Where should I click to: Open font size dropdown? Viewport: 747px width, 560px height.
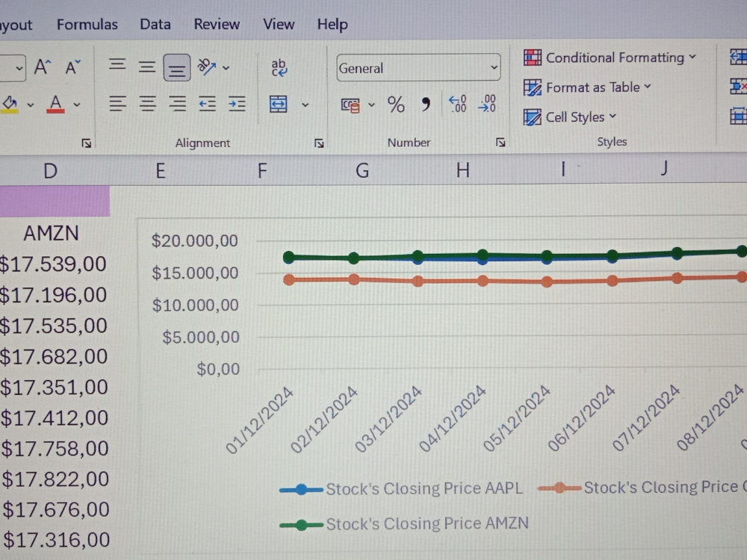click(x=18, y=69)
